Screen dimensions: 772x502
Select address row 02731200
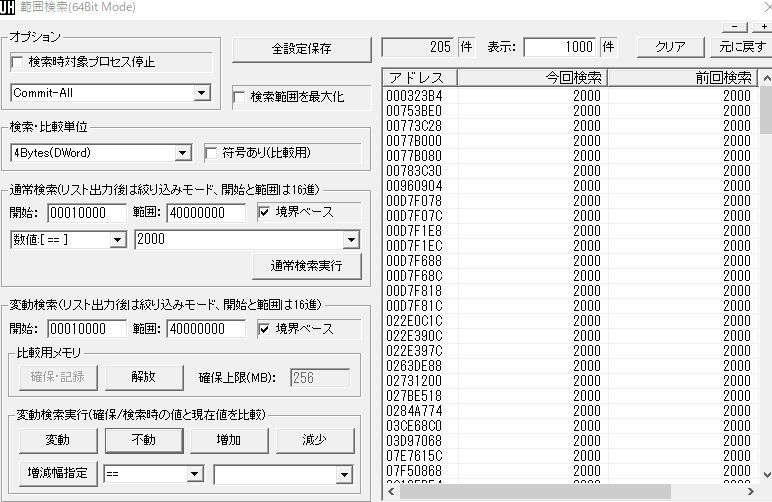tap(571, 381)
